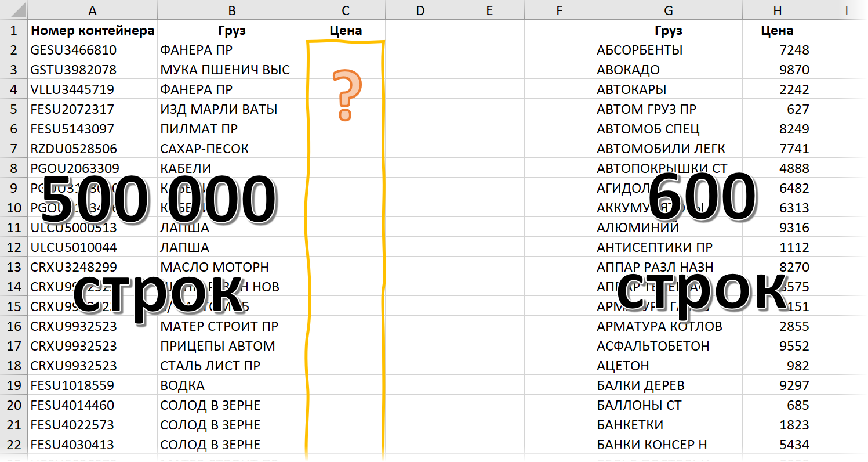Select cell FESU4014460
The image size is (868, 462).
pos(92,405)
